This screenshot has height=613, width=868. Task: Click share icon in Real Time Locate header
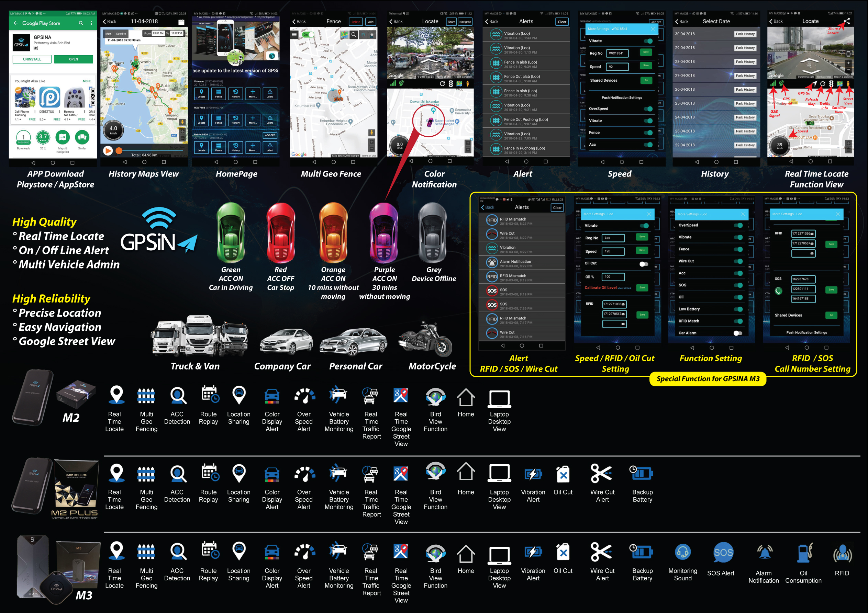847,21
